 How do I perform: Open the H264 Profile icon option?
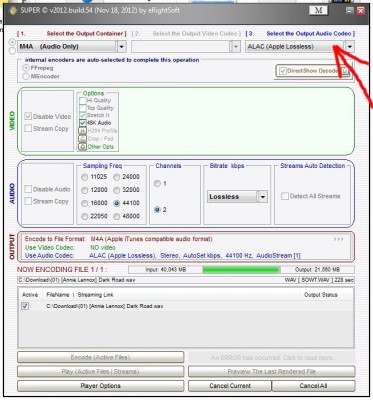(x=82, y=131)
